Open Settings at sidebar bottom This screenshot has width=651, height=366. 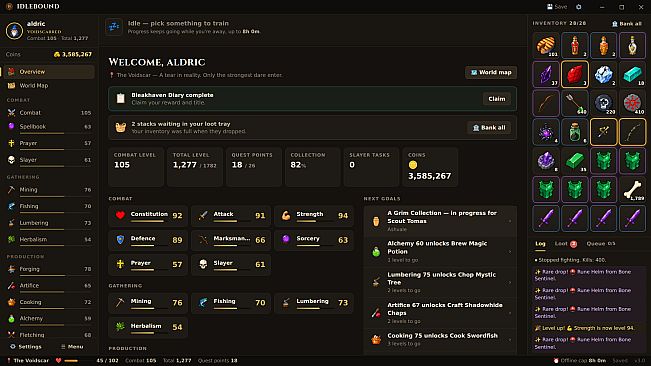point(26,346)
